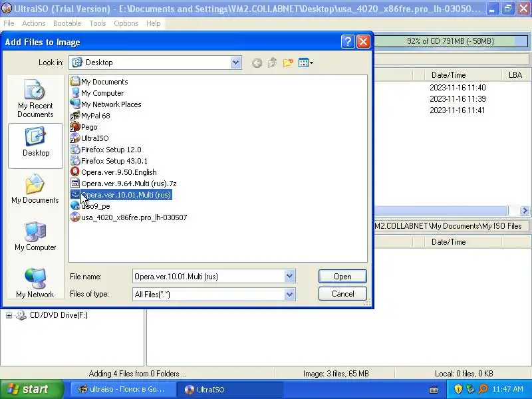
Task: Open the Actions menu
Action: click(x=34, y=23)
